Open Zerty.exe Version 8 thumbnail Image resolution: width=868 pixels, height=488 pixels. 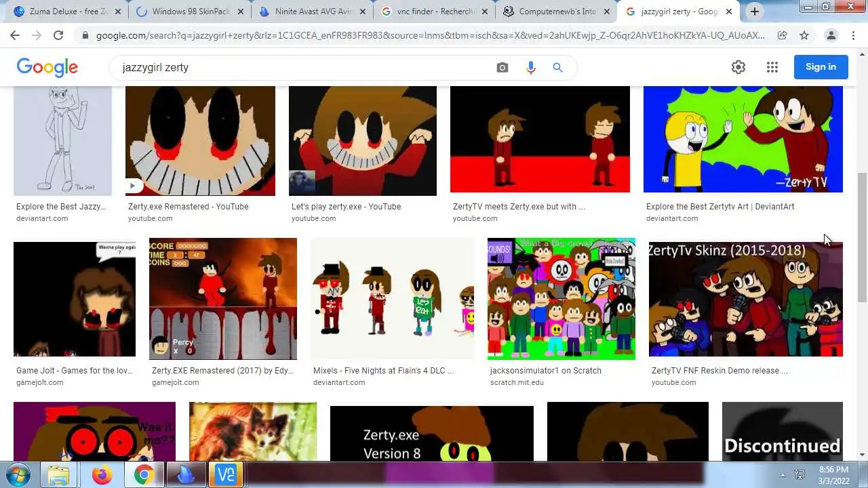pyautogui.click(x=432, y=434)
